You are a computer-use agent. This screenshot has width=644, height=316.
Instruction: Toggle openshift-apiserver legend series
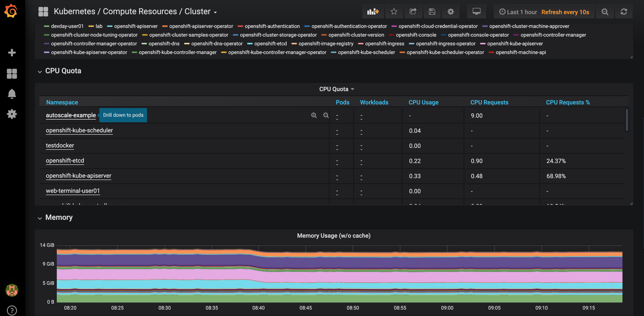[x=136, y=26]
